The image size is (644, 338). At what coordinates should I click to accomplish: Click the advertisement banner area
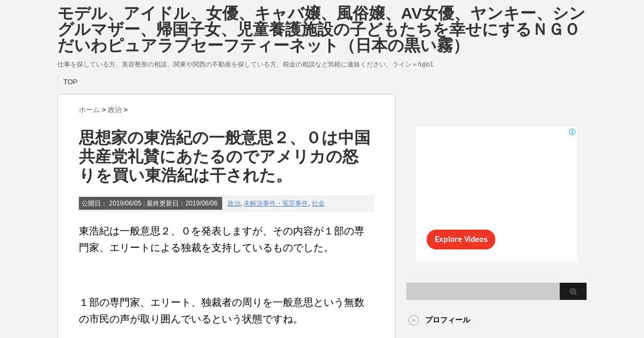tap(496, 194)
